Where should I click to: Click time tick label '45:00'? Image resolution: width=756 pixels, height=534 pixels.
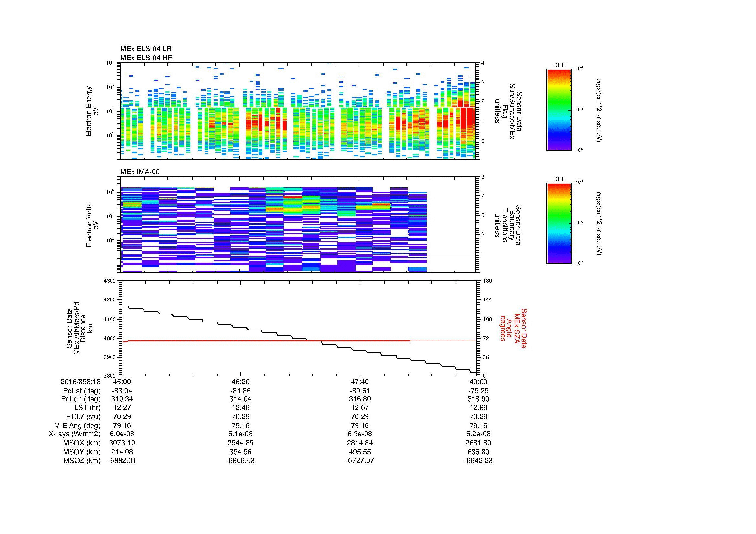click(122, 382)
